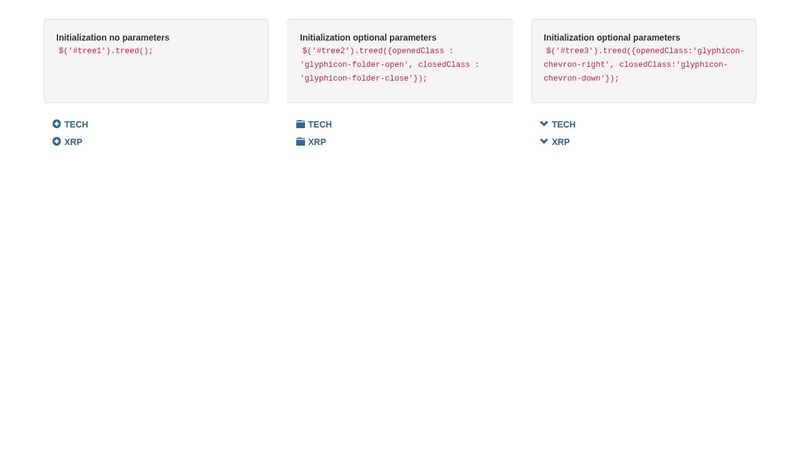The image size is (800, 450).
Task: Toggle the chevron-down icon beside XRP
Action: click(x=544, y=142)
